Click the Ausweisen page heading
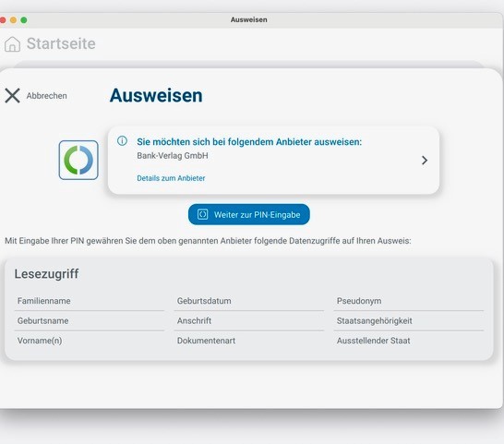 (x=156, y=95)
